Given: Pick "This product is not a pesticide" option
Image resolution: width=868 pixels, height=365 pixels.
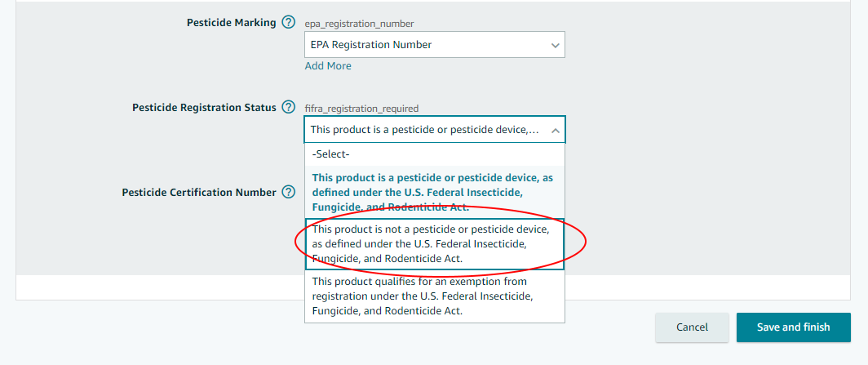Looking at the screenshot, I should (x=434, y=243).
